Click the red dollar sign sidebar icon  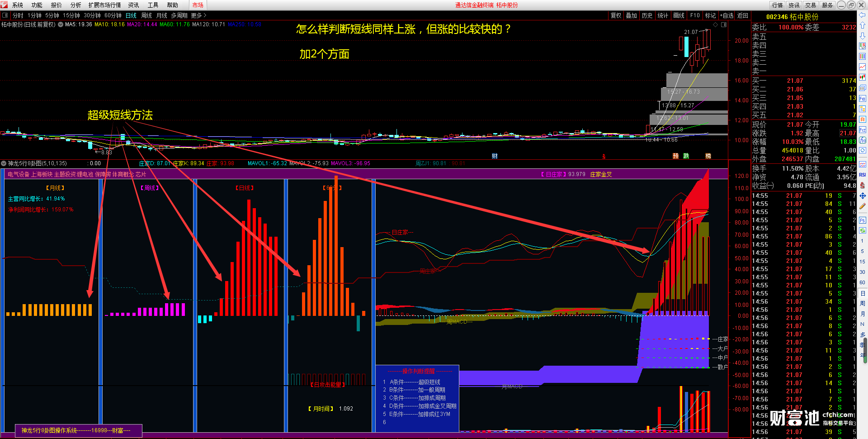tap(863, 186)
